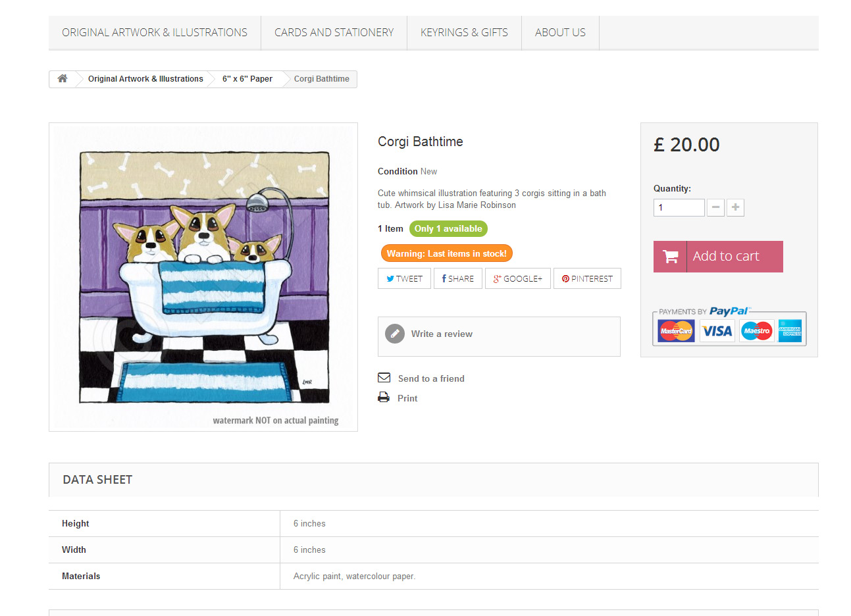Share on Google+ button
The width and height of the screenshot is (851, 616).
[518, 278]
